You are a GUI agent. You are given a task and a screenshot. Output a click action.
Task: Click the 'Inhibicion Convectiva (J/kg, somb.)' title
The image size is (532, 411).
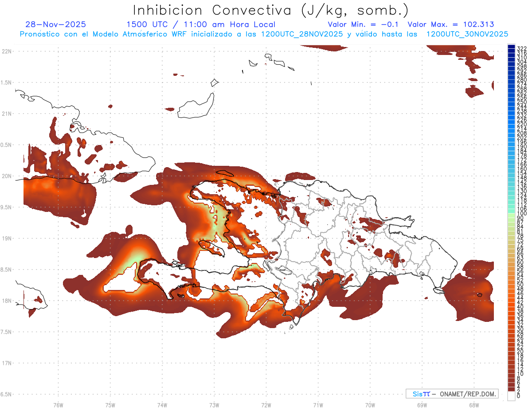click(x=271, y=10)
